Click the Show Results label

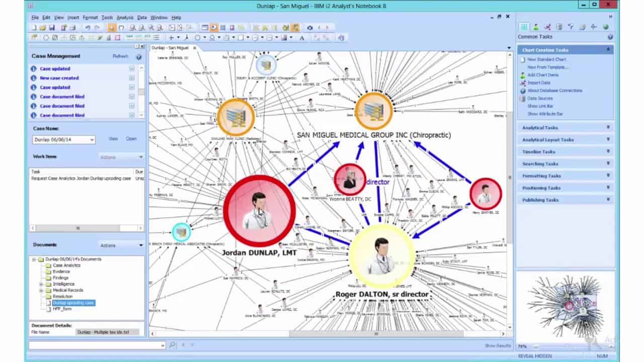coord(498,345)
